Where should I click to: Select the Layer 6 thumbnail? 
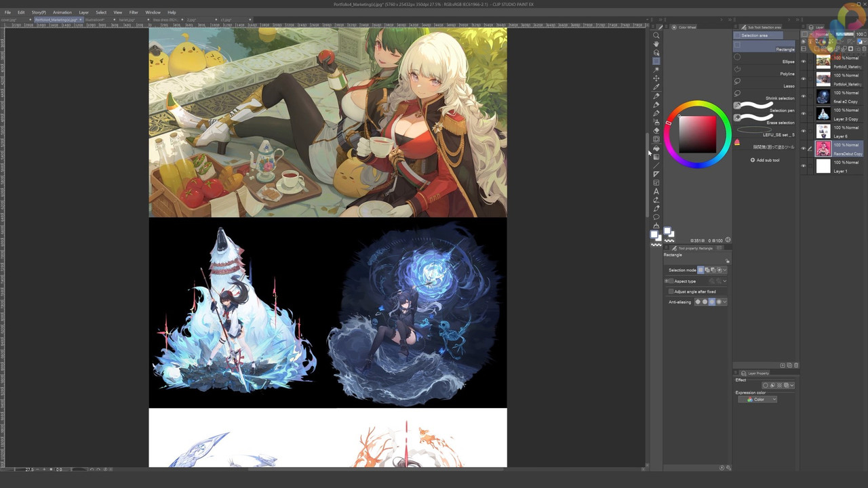(823, 131)
